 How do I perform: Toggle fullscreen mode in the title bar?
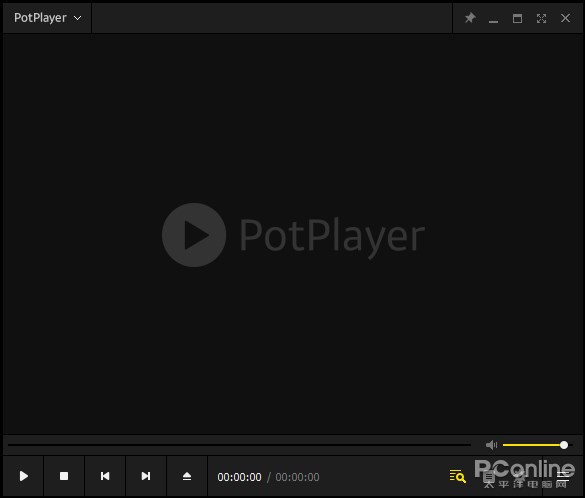(541, 18)
